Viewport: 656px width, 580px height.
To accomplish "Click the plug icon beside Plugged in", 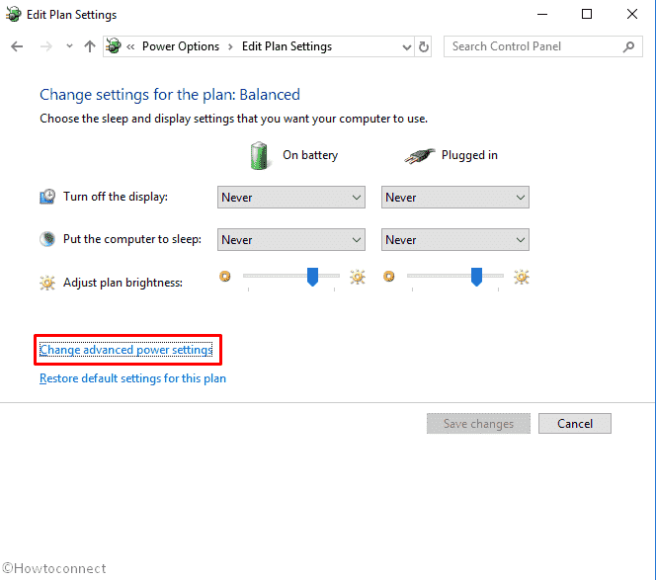I will pyautogui.click(x=419, y=156).
